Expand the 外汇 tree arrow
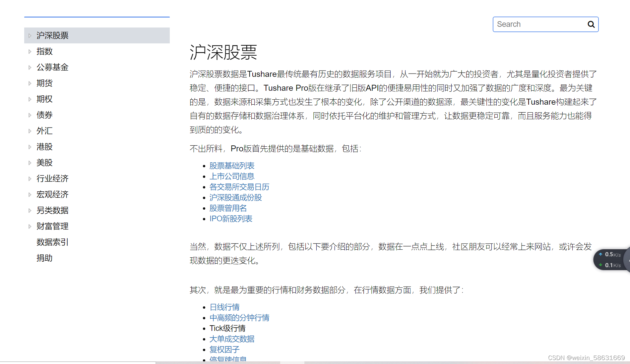 [x=30, y=131]
